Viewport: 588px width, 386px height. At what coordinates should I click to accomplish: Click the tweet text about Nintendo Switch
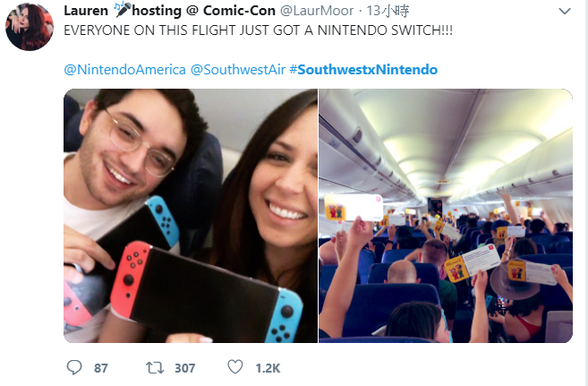click(x=258, y=30)
